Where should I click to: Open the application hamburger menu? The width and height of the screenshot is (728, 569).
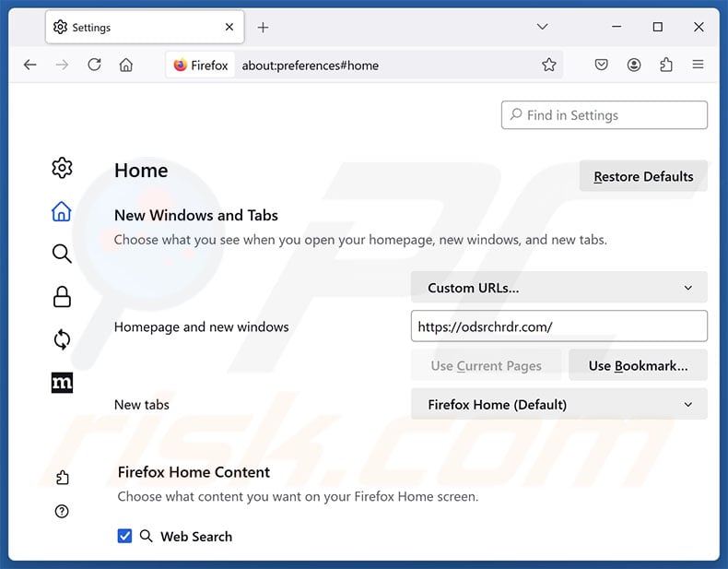click(698, 65)
